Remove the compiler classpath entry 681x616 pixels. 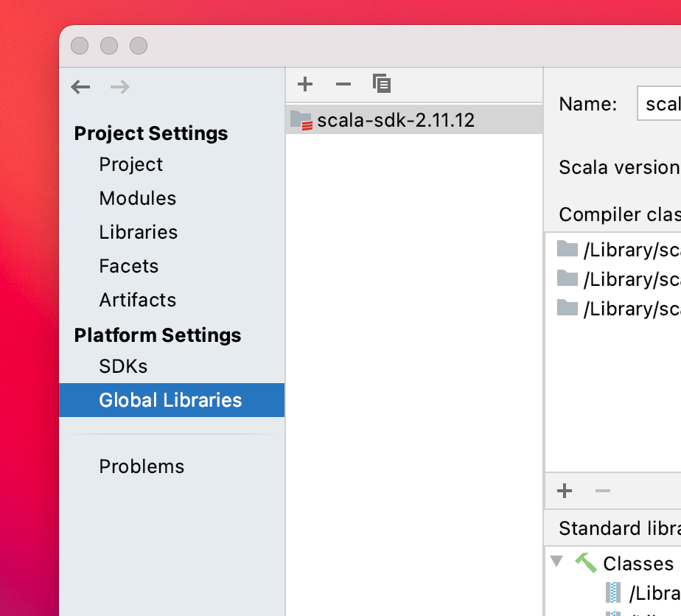(x=603, y=491)
